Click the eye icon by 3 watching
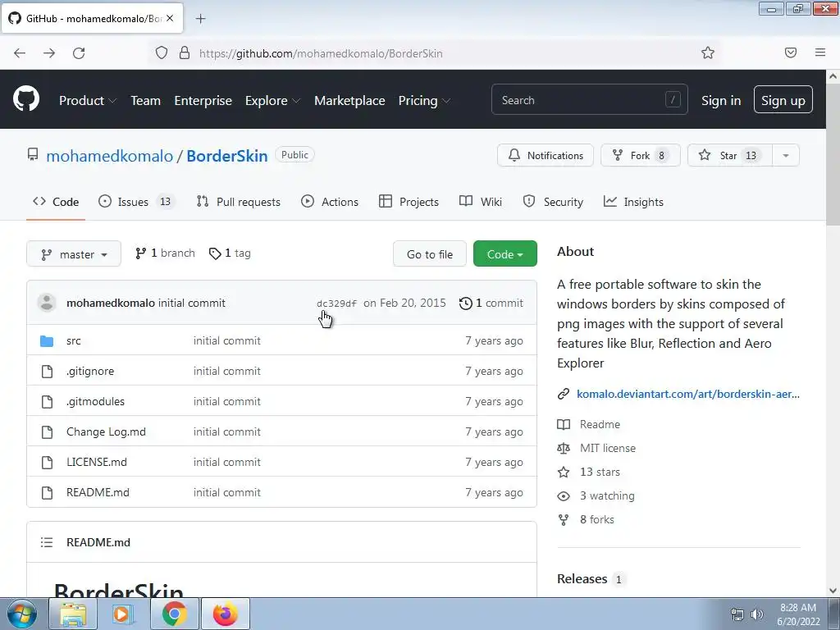The width and height of the screenshot is (840, 630). pos(564,496)
